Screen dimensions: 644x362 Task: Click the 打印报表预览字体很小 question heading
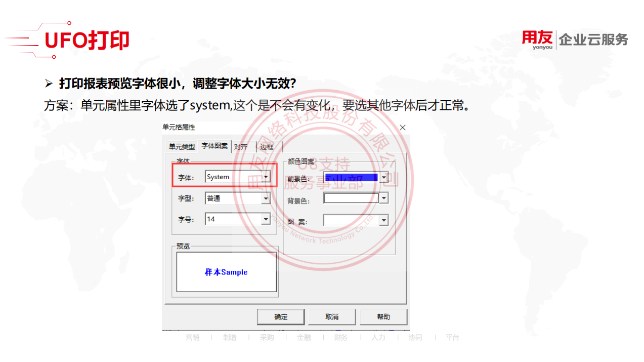[178, 83]
